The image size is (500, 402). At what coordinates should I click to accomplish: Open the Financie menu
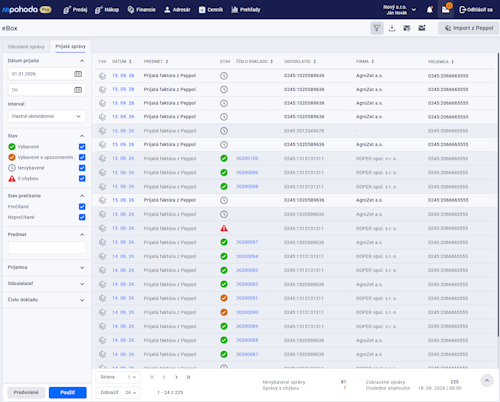click(141, 10)
